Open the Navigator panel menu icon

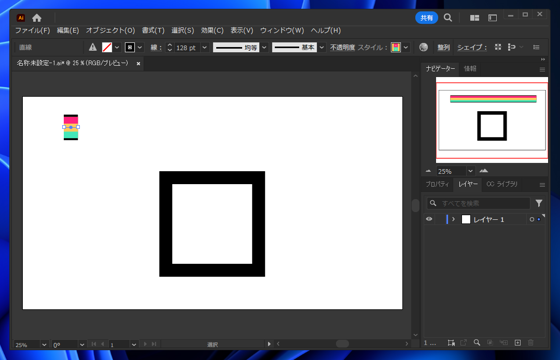point(542,69)
